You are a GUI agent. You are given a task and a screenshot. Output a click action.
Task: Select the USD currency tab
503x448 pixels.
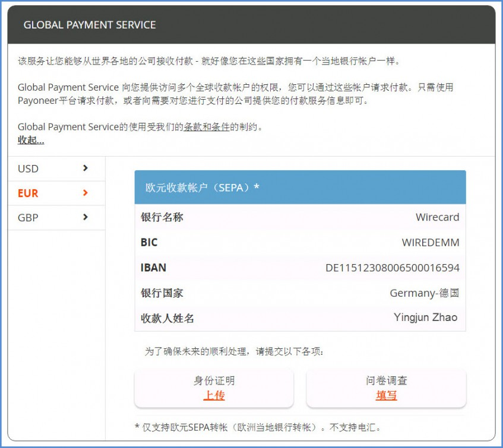pyautogui.click(x=29, y=169)
